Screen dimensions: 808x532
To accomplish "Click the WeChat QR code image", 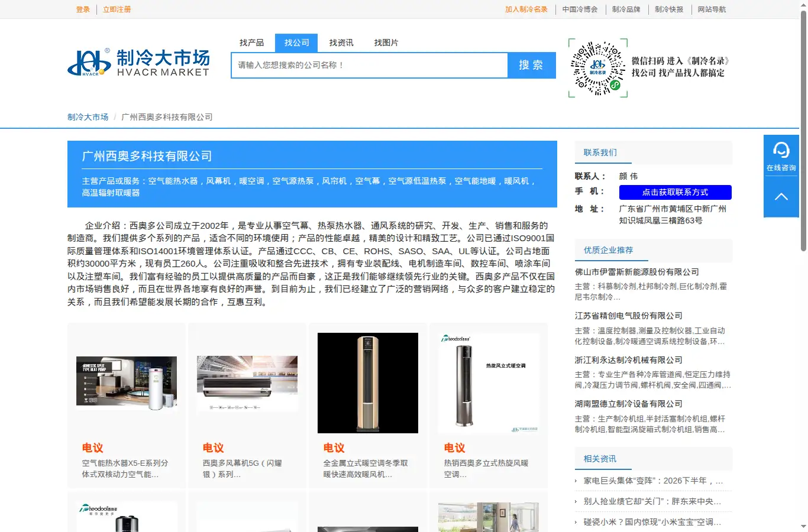I will tap(598, 68).
